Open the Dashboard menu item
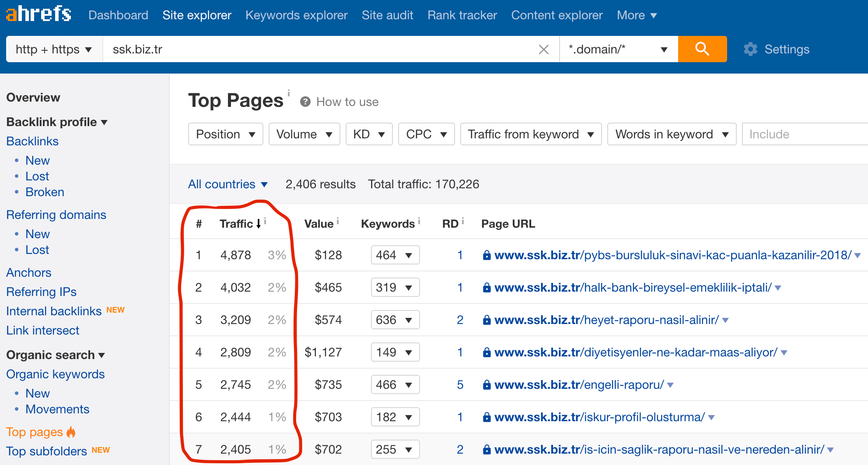This screenshot has height=465, width=868. (x=118, y=15)
